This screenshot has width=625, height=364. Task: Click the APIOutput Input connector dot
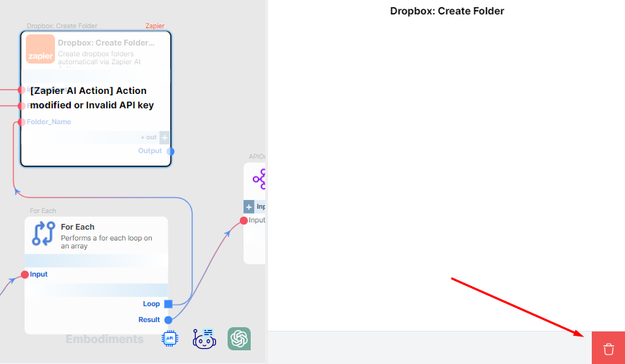point(243,220)
